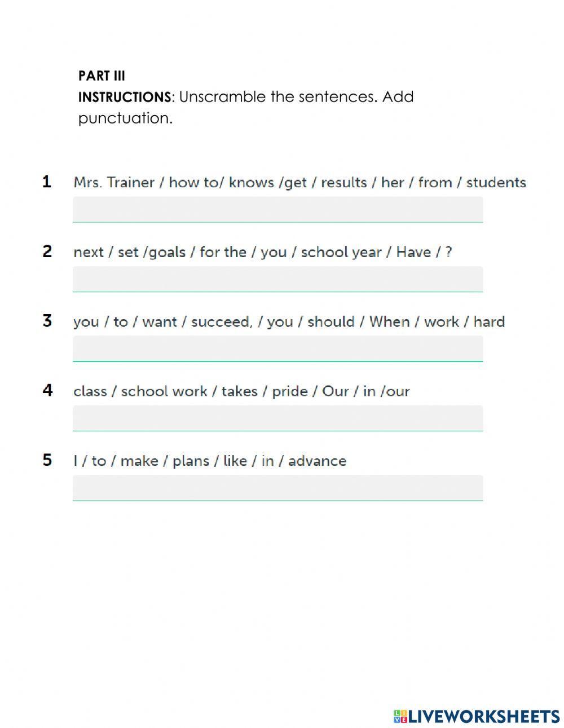Select the input field for sentence 3
The height and width of the screenshot is (728, 564).
coord(277,348)
